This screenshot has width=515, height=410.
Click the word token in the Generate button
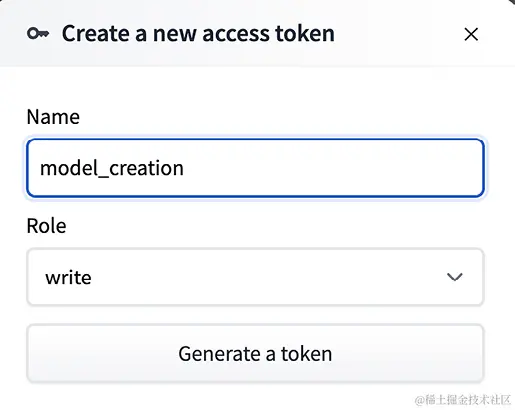(306, 354)
